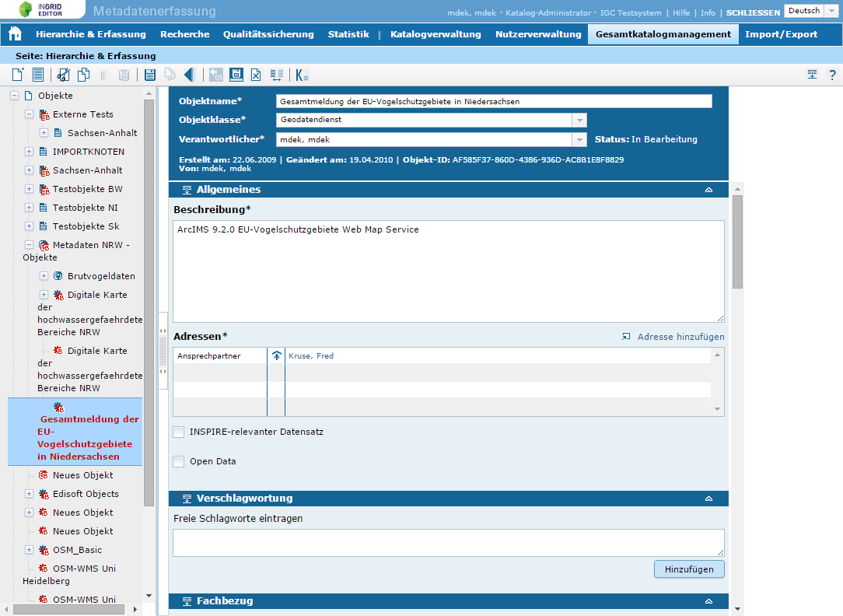Click the question mark help icon

coord(832,75)
